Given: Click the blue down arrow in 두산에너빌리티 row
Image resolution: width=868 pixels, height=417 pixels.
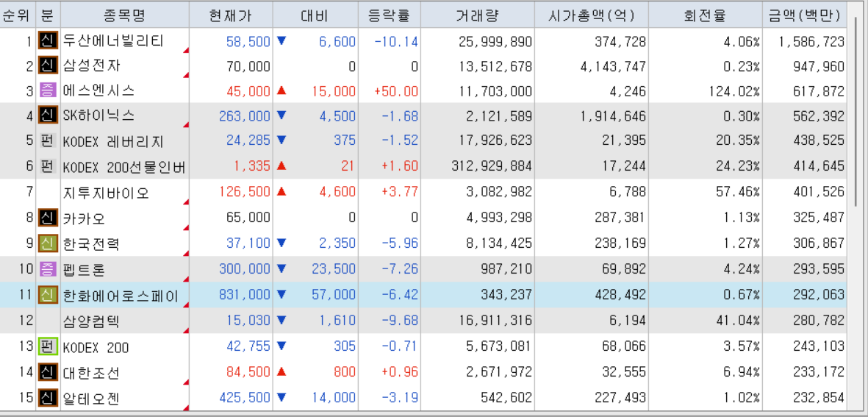Looking at the screenshot, I should pyautogui.click(x=281, y=40).
